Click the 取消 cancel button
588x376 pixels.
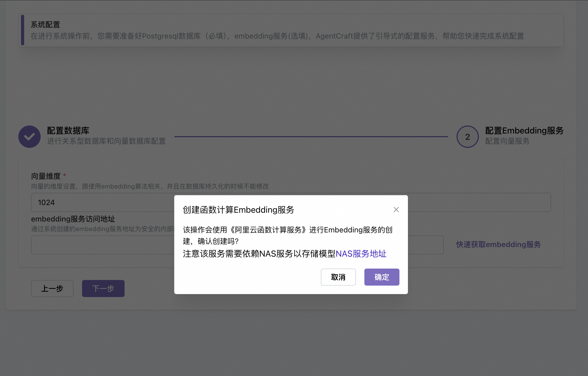point(338,277)
